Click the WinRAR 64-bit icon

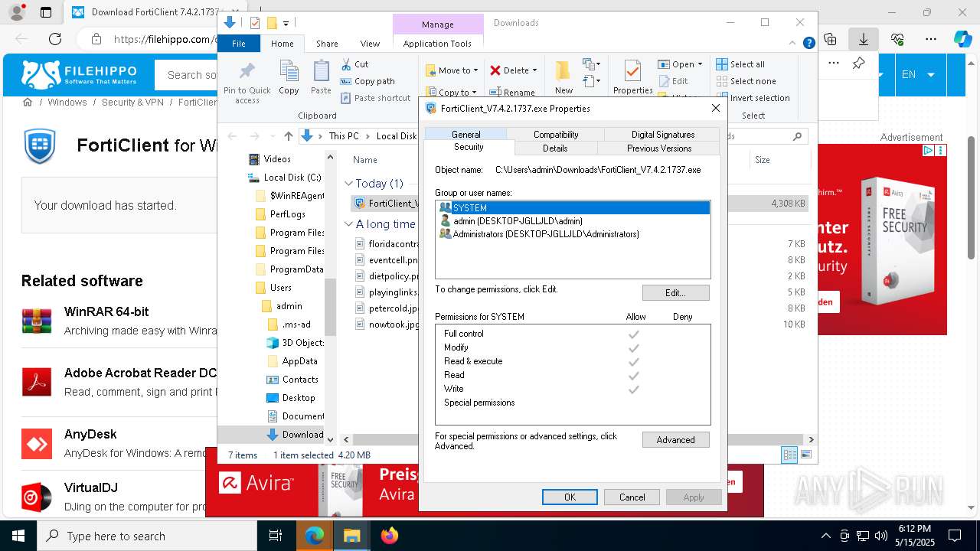pyautogui.click(x=37, y=321)
